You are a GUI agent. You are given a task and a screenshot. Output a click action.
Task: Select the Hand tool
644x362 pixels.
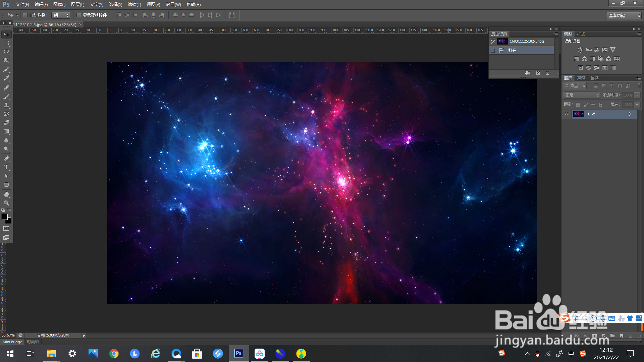pyautogui.click(x=6, y=194)
